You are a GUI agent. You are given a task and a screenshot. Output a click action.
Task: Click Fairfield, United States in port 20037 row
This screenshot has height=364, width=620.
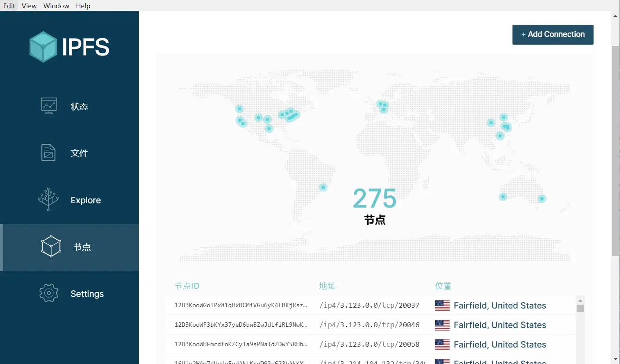pyautogui.click(x=500, y=305)
